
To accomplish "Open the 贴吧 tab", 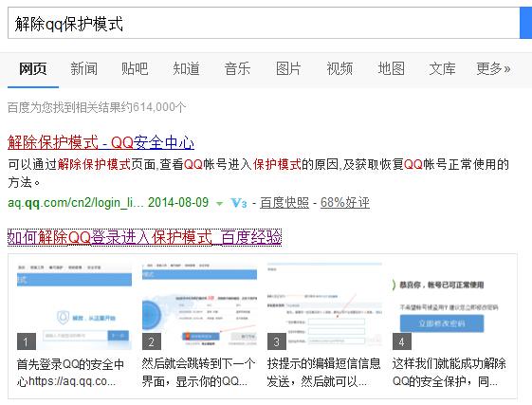I will click(135, 69).
